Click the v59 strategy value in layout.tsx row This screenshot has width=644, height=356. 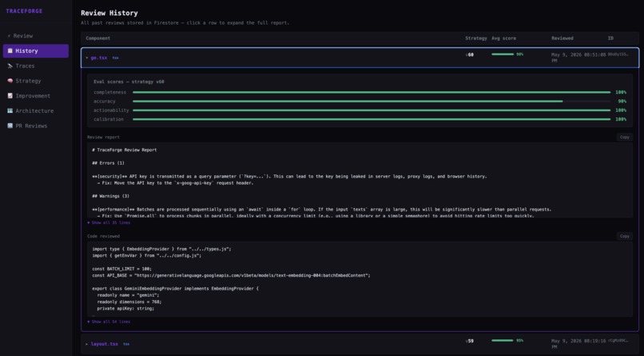click(470, 341)
